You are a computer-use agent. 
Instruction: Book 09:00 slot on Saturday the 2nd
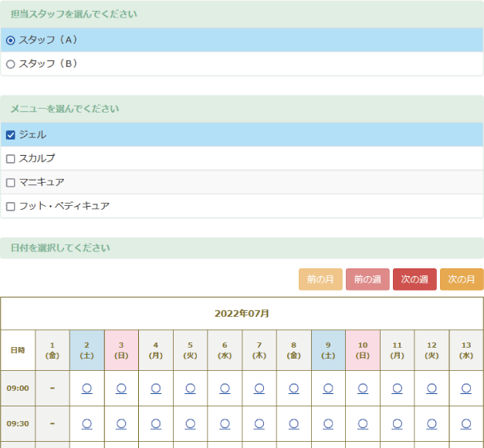(x=86, y=389)
